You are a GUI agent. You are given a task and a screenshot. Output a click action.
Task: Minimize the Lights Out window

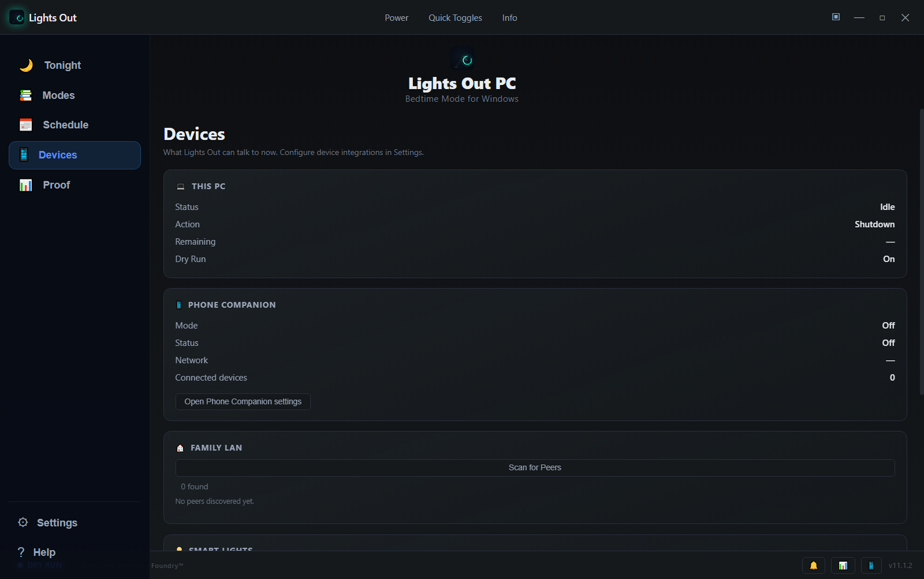tap(859, 18)
